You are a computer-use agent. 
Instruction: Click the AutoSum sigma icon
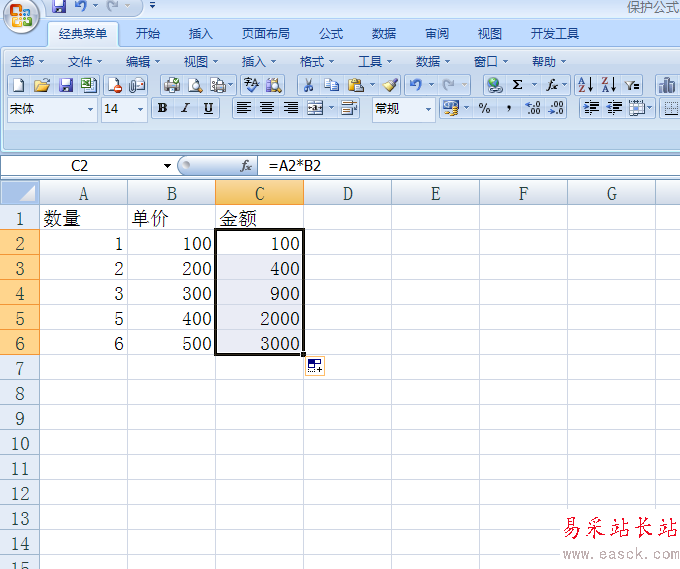pyautogui.click(x=517, y=85)
